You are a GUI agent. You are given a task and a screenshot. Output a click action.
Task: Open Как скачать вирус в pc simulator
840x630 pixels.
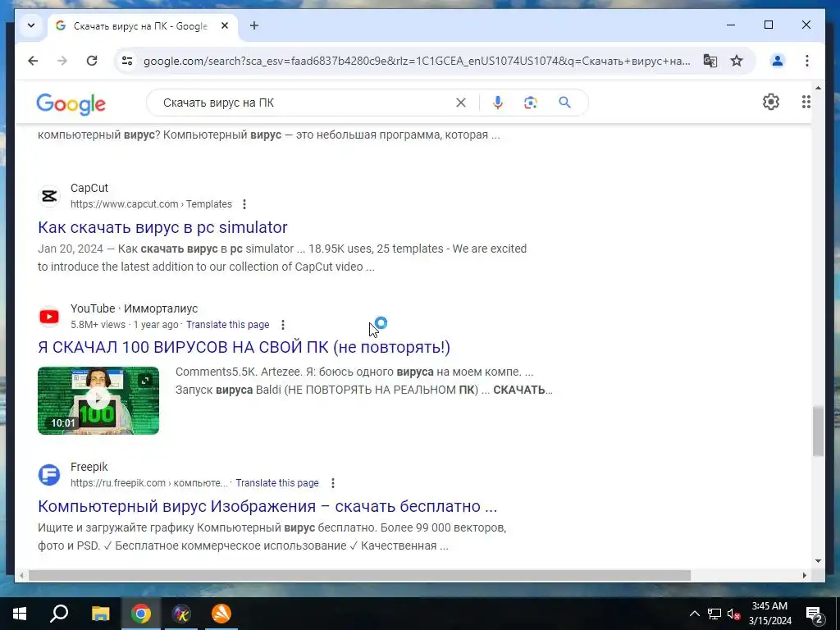(162, 227)
